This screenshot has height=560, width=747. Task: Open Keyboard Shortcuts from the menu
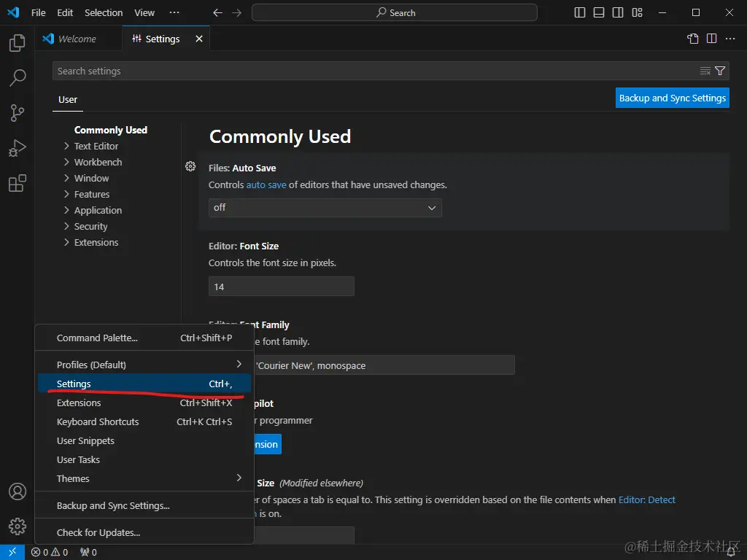pyautogui.click(x=144, y=422)
